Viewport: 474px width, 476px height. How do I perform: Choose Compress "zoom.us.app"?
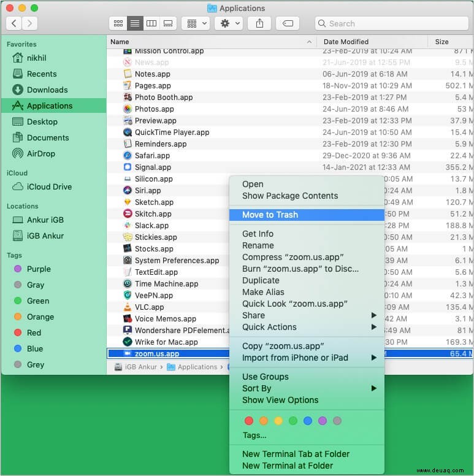point(307,257)
